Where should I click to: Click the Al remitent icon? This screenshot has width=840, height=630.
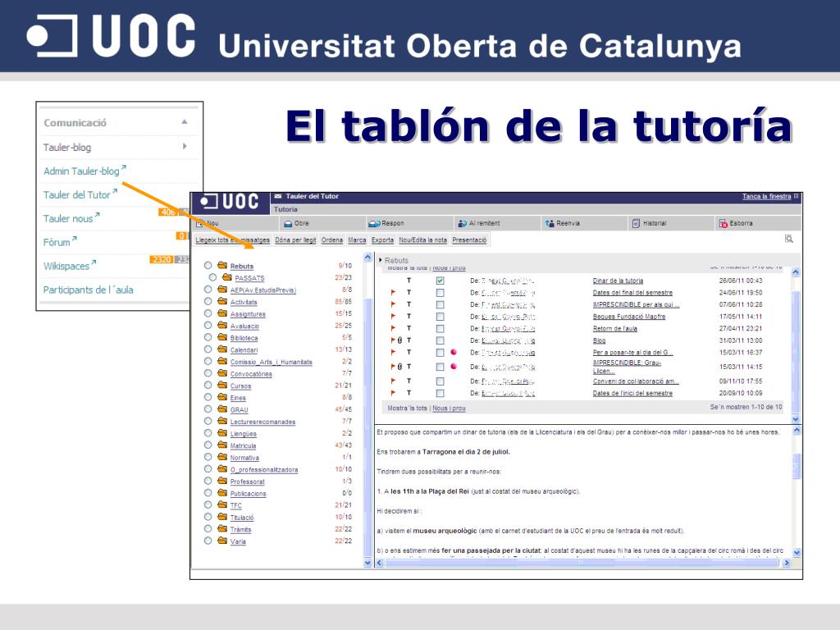[462, 223]
